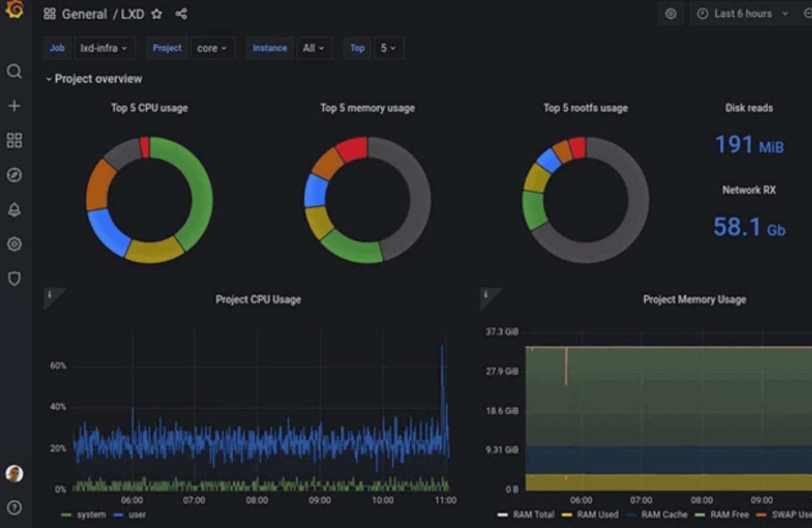Open the Instance All dropdown
This screenshot has width=812, height=528.
coord(314,49)
